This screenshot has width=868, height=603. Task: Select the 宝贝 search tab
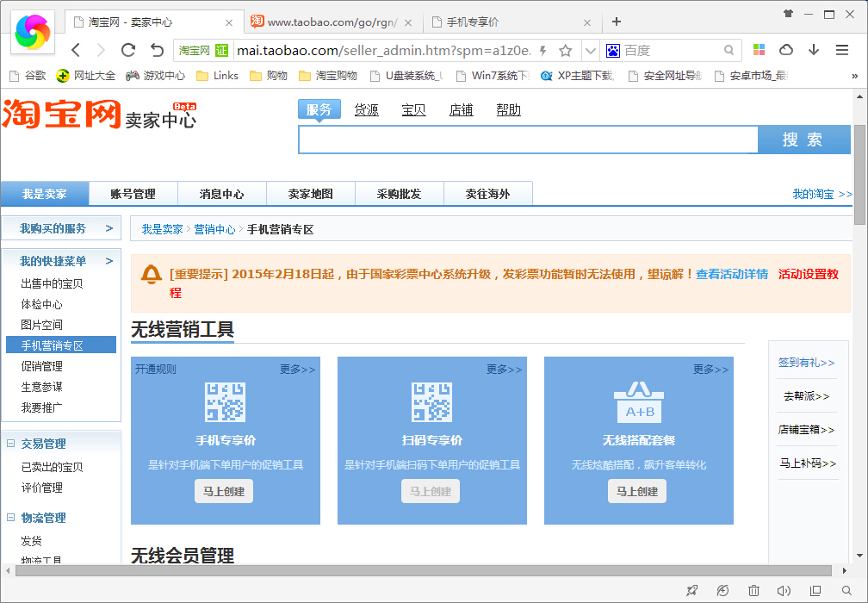[x=413, y=109]
